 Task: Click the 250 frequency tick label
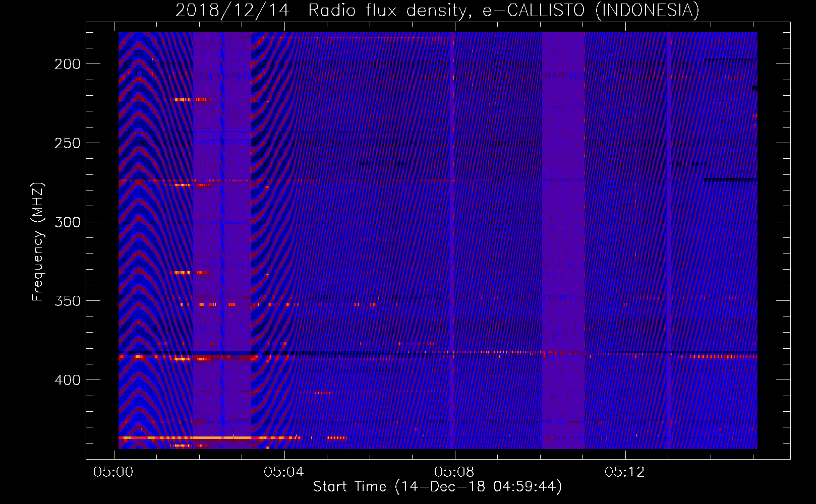point(68,143)
